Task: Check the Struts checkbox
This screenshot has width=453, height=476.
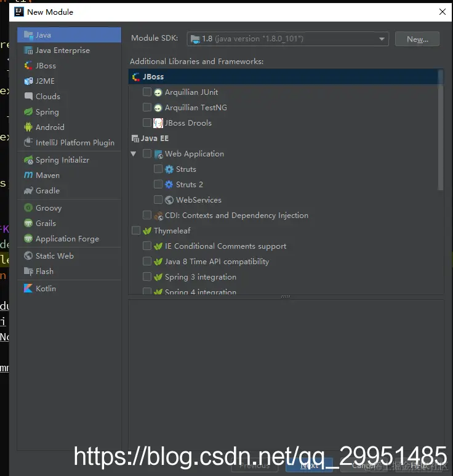Action: (x=158, y=169)
